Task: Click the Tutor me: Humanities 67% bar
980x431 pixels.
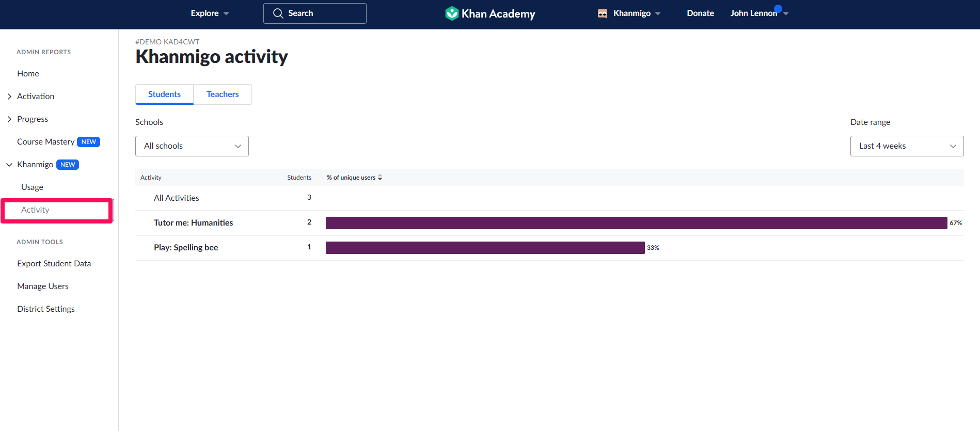Action: [636, 223]
